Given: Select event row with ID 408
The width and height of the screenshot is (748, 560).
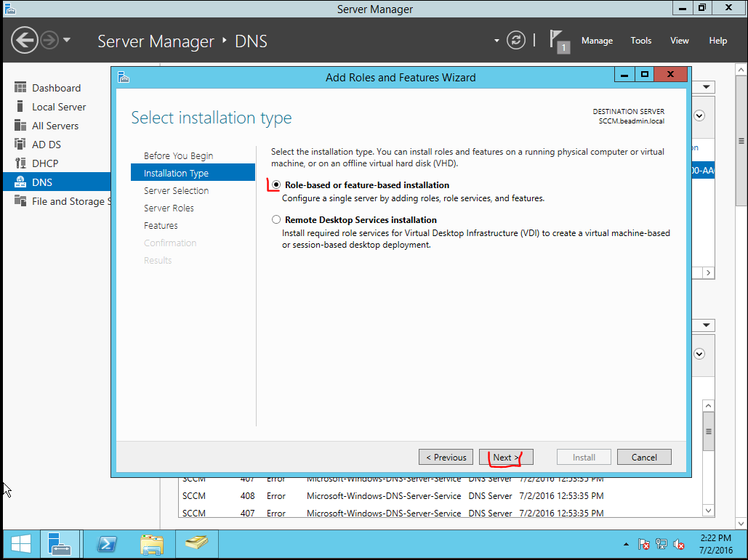Looking at the screenshot, I should click(393, 495).
